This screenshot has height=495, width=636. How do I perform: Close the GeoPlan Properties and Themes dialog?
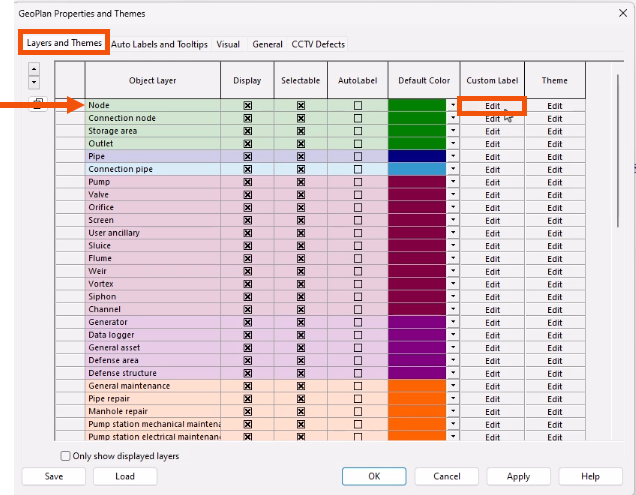coord(623,13)
